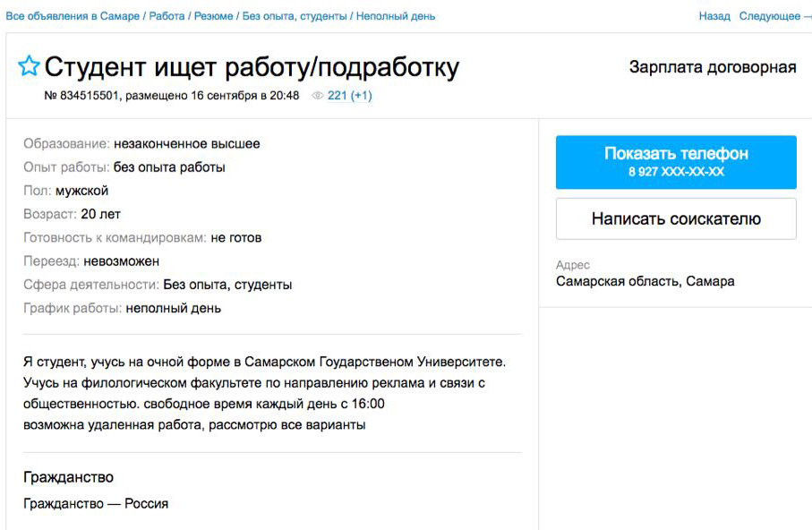
Task: Click the listing description paragraph text
Action: [264, 393]
